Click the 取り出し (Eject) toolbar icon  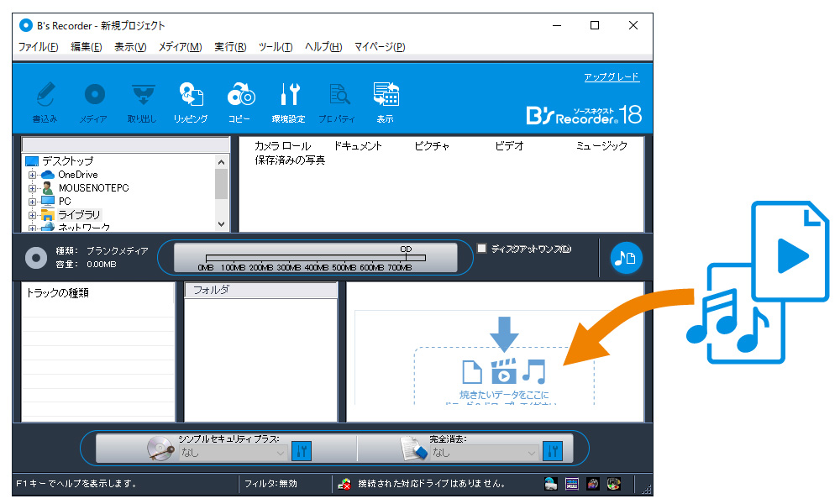(x=142, y=95)
